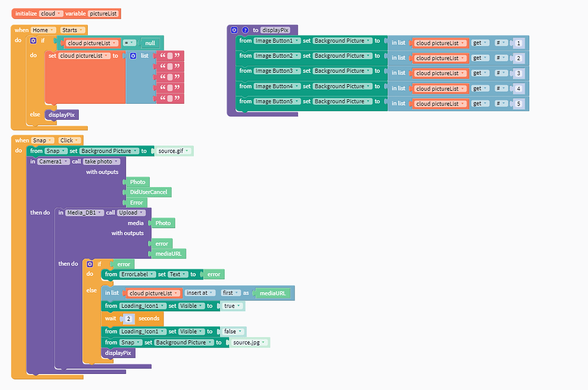Expand the source.jpg picture dropdown

click(x=249, y=342)
